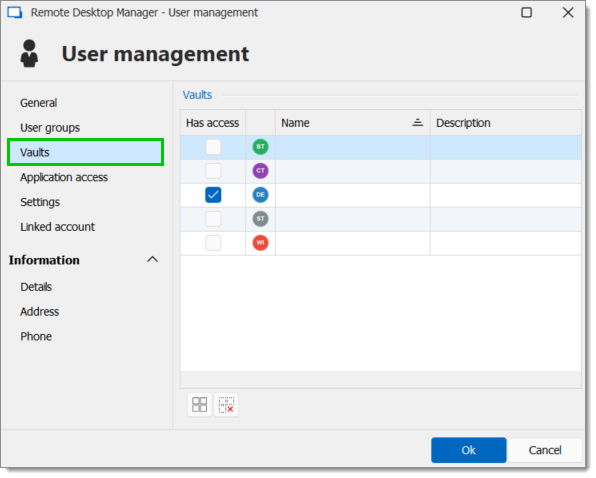Sort by the Name column header
Image resolution: width=596 pixels, height=478 pixels.
[x=353, y=123]
